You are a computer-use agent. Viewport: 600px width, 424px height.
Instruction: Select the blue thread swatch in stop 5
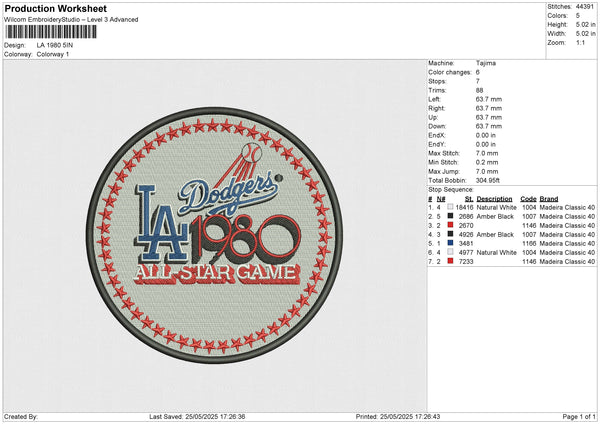pyautogui.click(x=452, y=243)
